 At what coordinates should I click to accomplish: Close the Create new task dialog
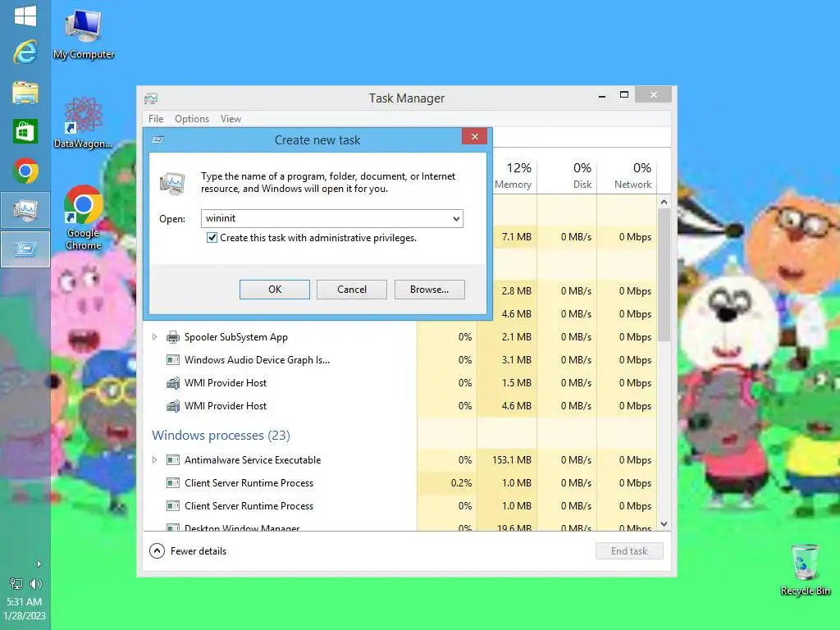(475, 137)
